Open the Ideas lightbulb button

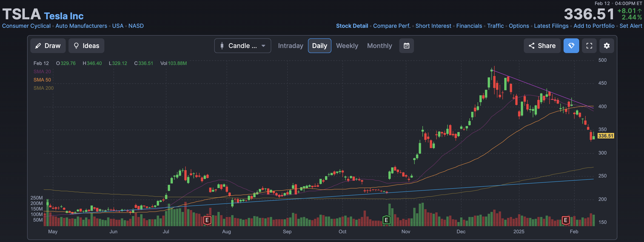tap(86, 46)
